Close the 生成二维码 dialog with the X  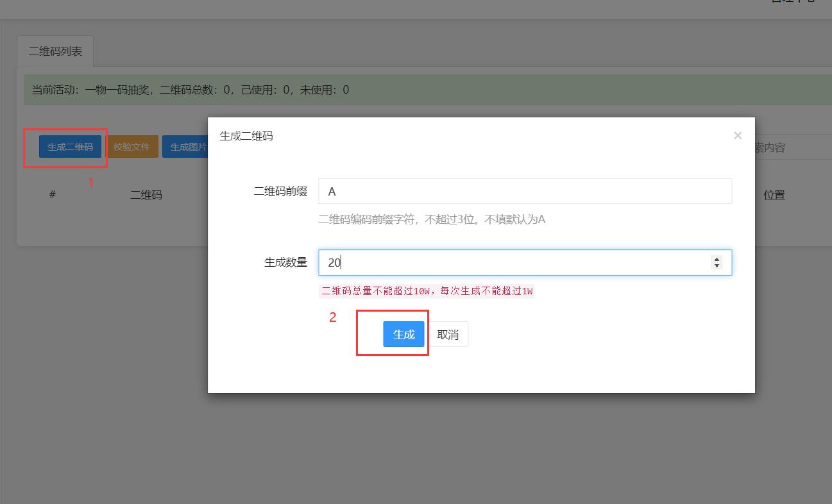pos(737,135)
